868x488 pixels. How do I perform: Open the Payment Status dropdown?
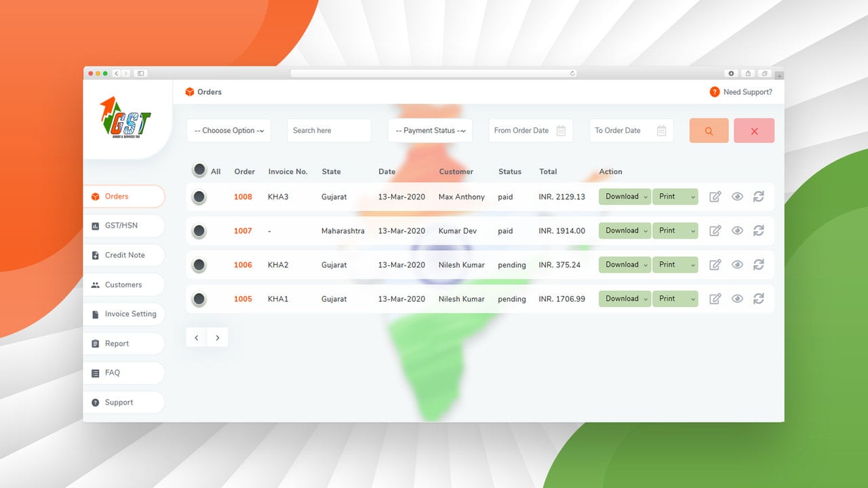pos(430,131)
